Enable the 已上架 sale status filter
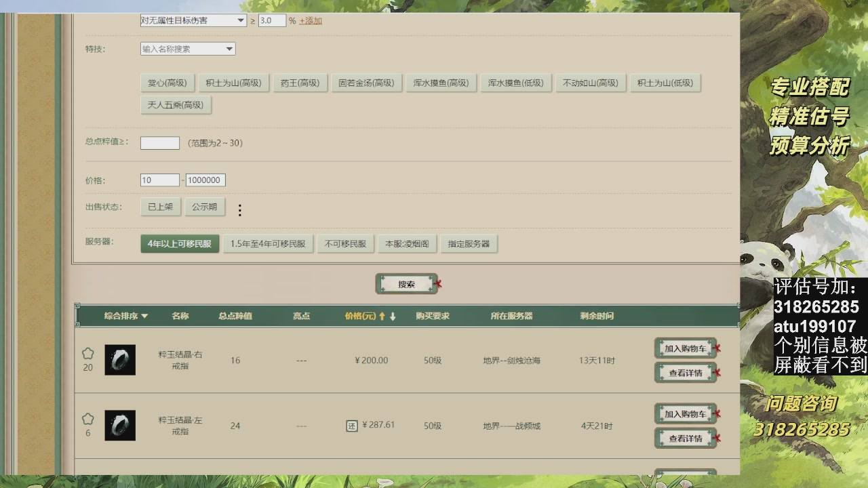This screenshot has height=488, width=868. (160, 207)
